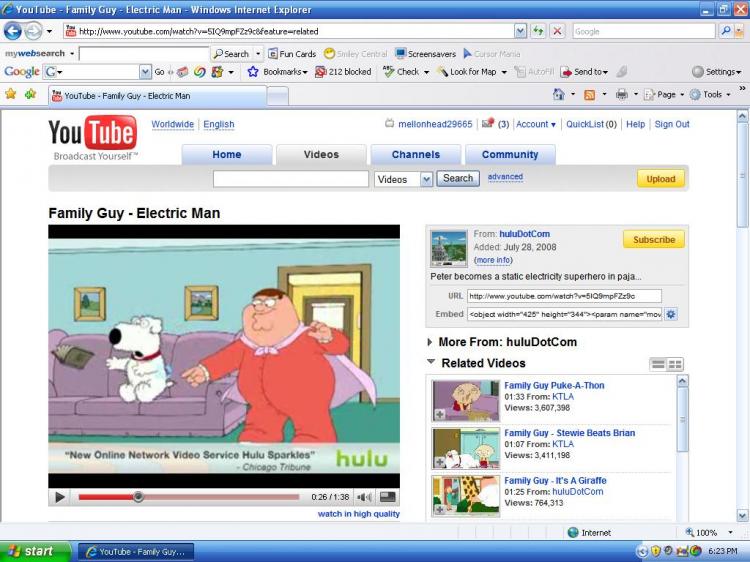This screenshot has width=750, height=562.
Task: Play the video with the play button
Action: (x=59, y=496)
